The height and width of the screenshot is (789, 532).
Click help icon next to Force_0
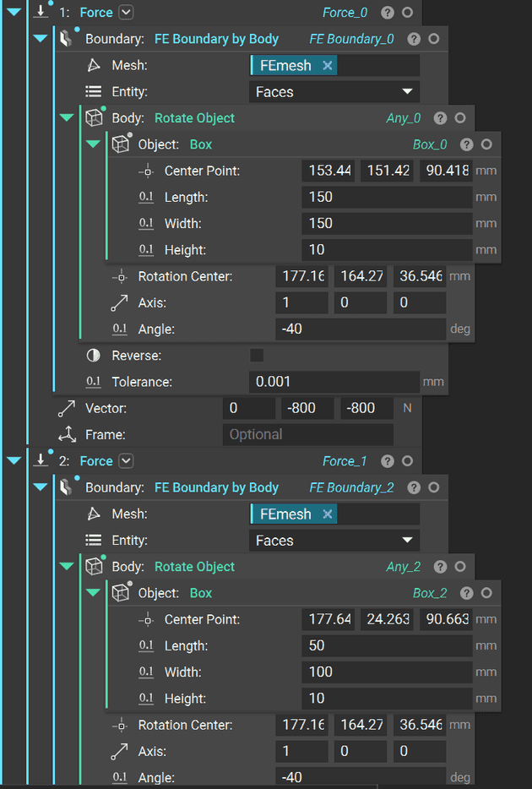click(387, 13)
